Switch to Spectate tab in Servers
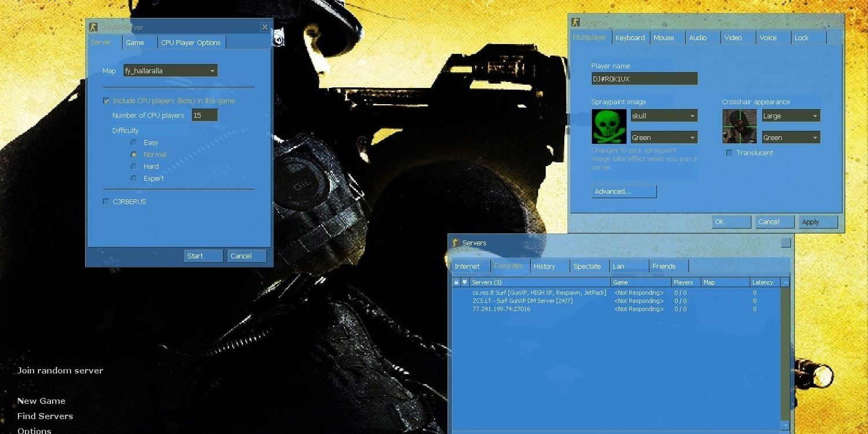868x434 pixels. coord(590,266)
